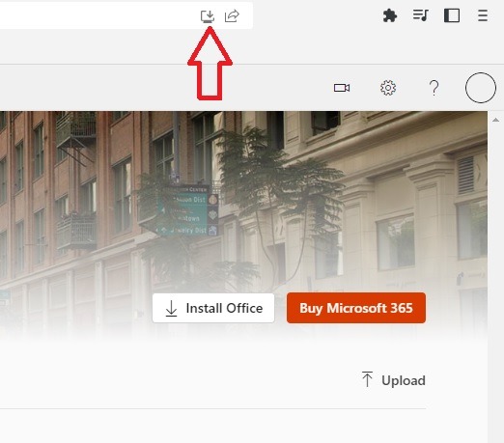Viewport: 504px width, 443px height.
Task: Click the video camera meeting icon
Action: point(342,88)
